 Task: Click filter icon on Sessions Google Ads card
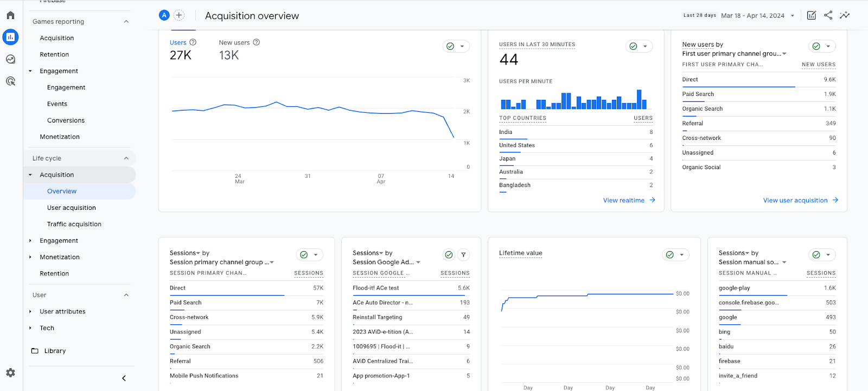tap(463, 255)
